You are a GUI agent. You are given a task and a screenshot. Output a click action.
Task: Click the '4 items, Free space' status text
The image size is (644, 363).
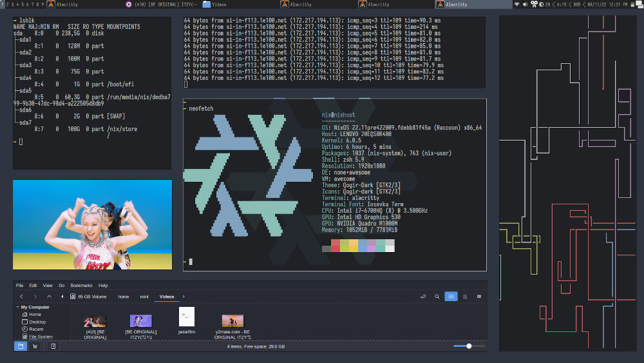(256, 346)
